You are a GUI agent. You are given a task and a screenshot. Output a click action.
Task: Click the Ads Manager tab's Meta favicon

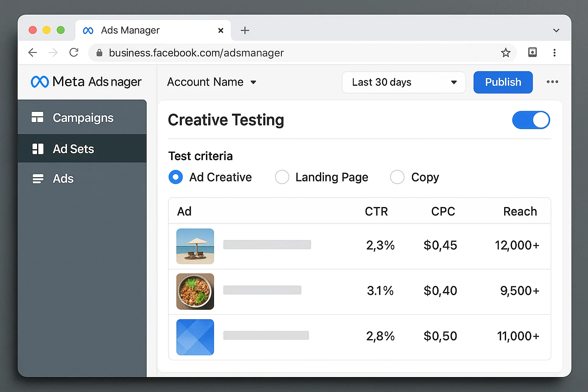click(88, 30)
